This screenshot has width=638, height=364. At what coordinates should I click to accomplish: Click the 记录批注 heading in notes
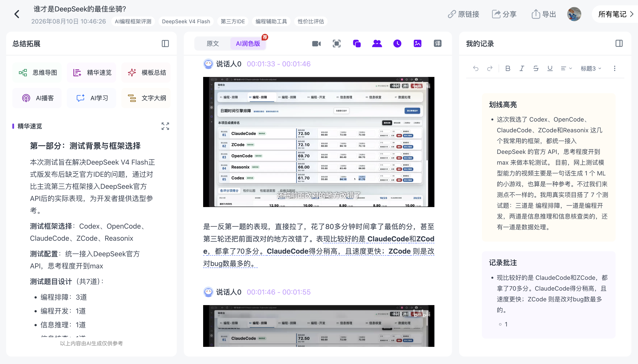click(x=503, y=263)
